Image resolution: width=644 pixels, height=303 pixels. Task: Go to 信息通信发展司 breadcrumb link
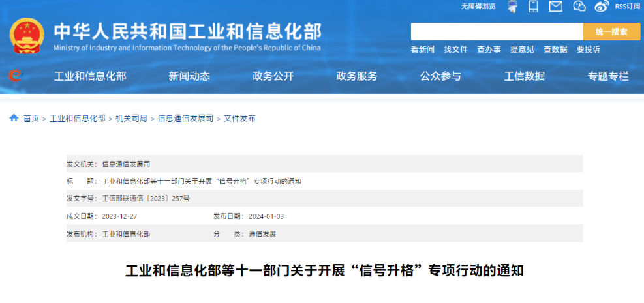[x=186, y=119]
